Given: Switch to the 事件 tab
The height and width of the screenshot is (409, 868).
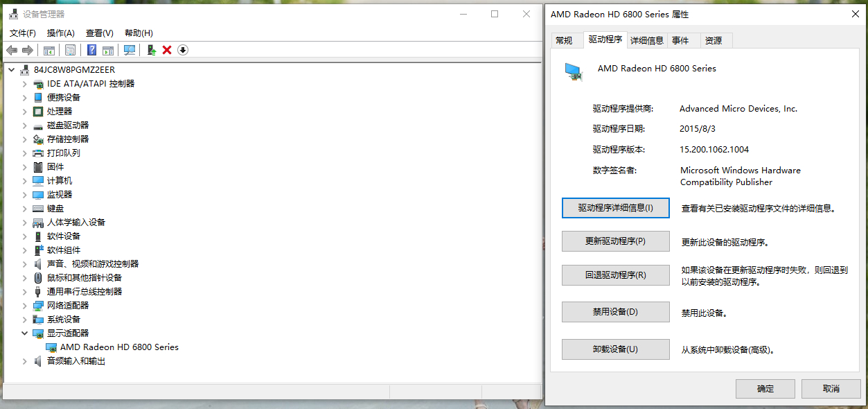Looking at the screenshot, I should coord(680,41).
